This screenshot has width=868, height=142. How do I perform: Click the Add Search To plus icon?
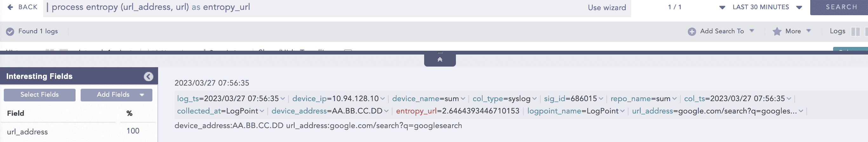691,31
